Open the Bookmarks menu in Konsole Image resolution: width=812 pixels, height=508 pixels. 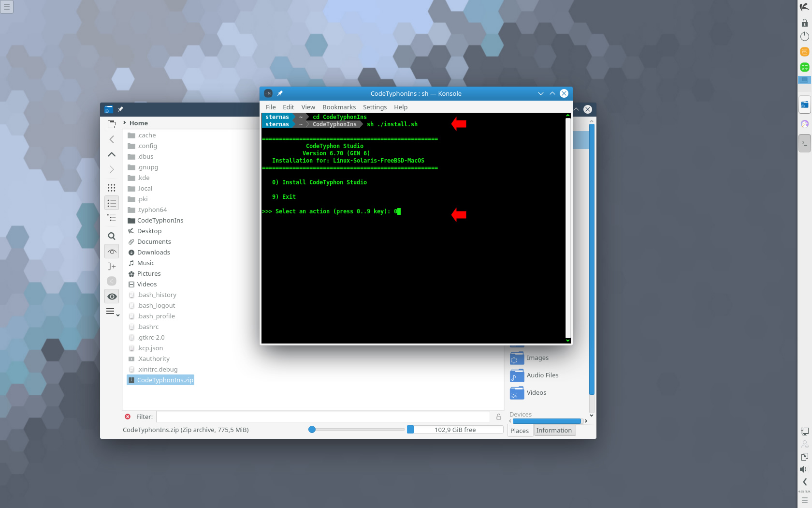[x=339, y=107]
